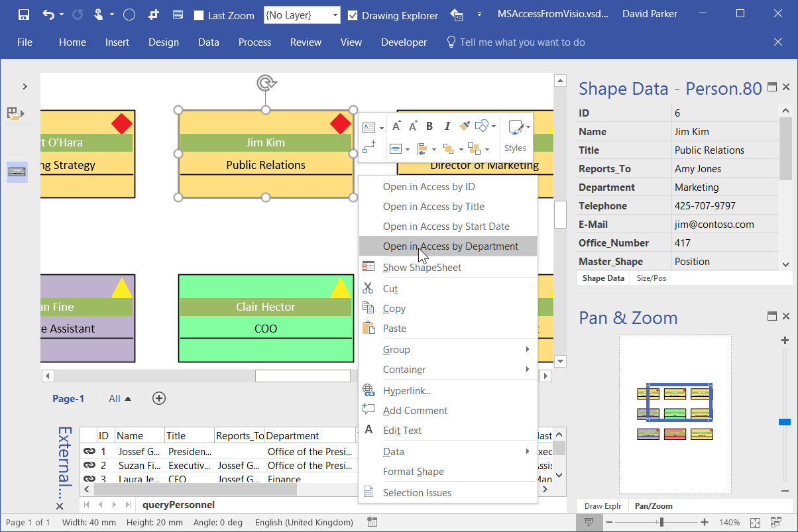The image size is (798, 532).
Task: Expand the Group submenu
Action: tap(447, 350)
